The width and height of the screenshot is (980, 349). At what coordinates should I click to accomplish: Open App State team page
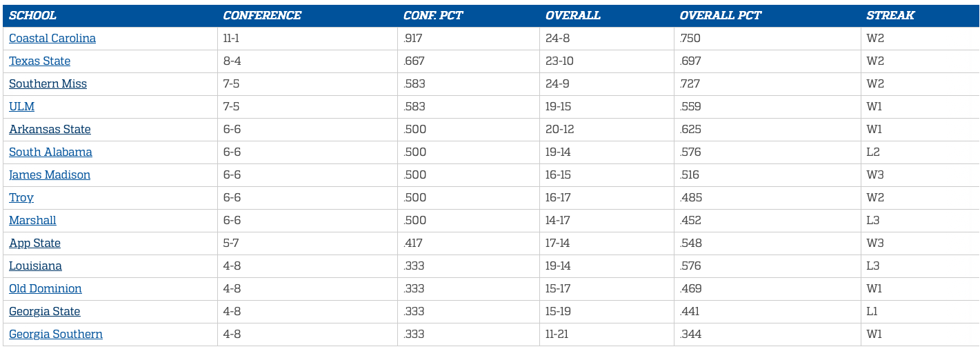tap(34, 243)
